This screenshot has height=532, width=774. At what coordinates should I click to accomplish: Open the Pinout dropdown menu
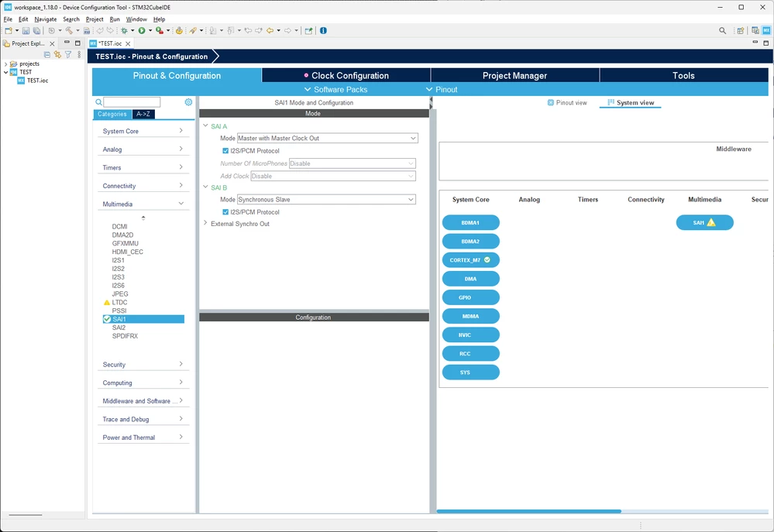pyautogui.click(x=442, y=89)
